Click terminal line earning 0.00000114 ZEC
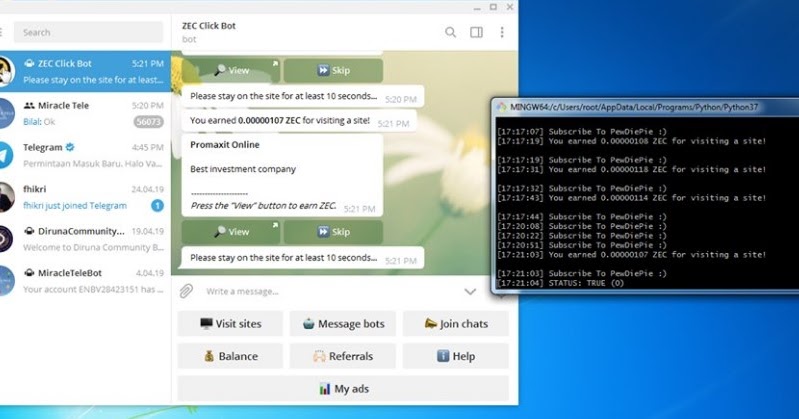This screenshot has height=419, width=799. [x=631, y=198]
